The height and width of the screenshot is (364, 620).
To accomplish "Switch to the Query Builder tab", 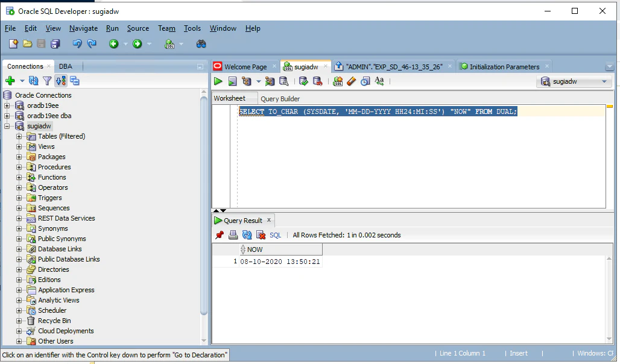I will (x=280, y=99).
